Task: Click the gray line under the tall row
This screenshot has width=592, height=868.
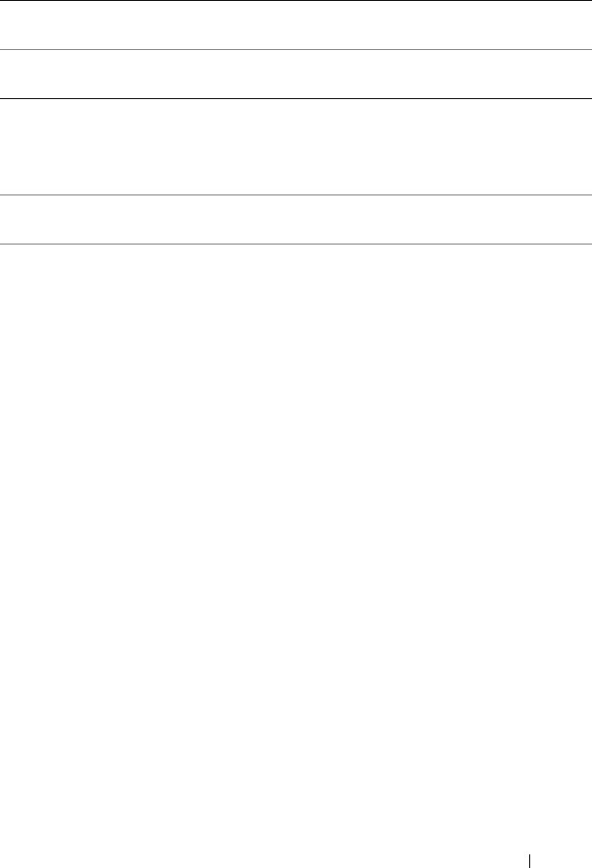Action: pyautogui.click(x=296, y=195)
